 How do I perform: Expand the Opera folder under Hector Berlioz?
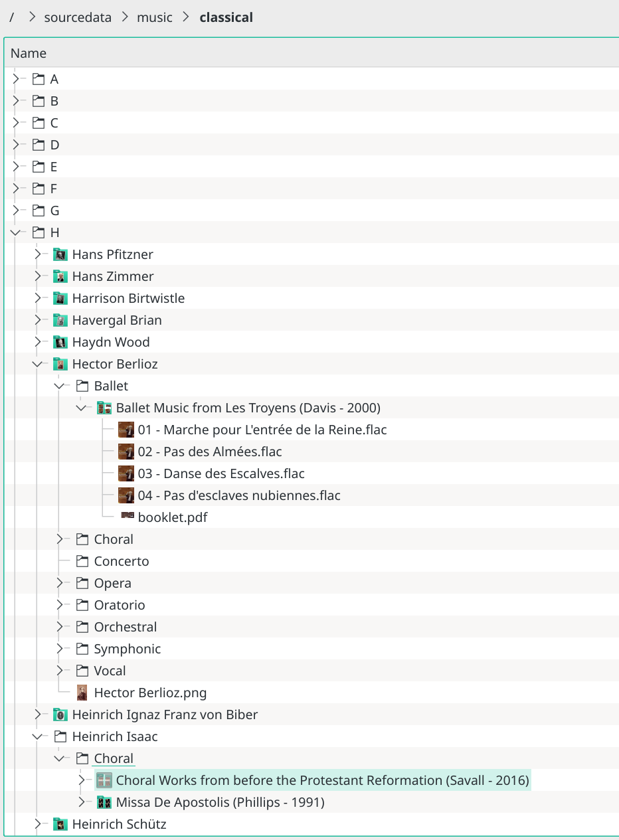(60, 582)
